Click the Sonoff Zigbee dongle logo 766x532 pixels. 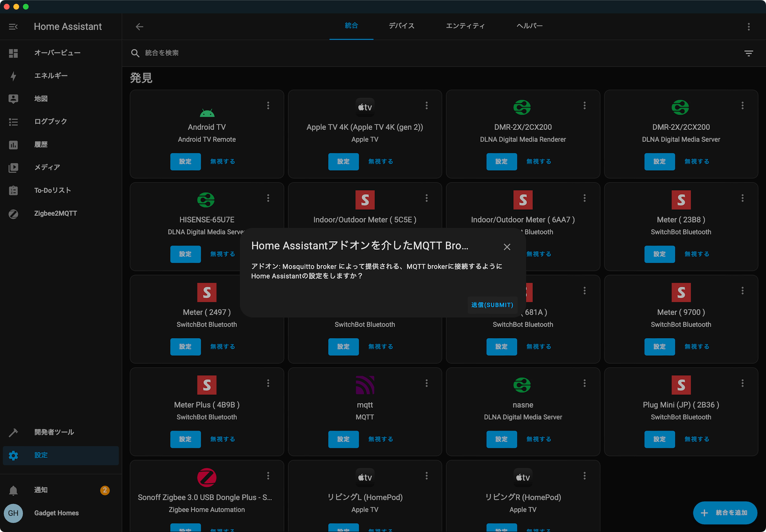pyautogui.click(x=207, y=478)
